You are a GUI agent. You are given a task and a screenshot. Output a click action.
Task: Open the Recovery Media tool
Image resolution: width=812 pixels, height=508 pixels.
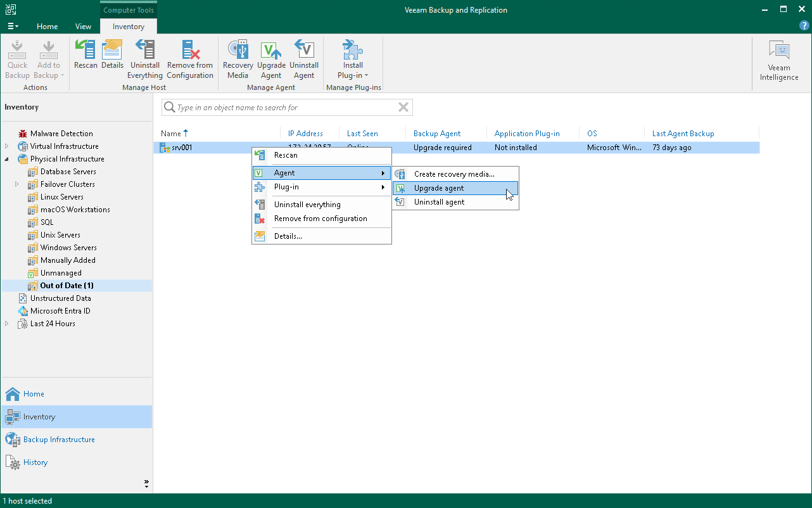(238, 57)
